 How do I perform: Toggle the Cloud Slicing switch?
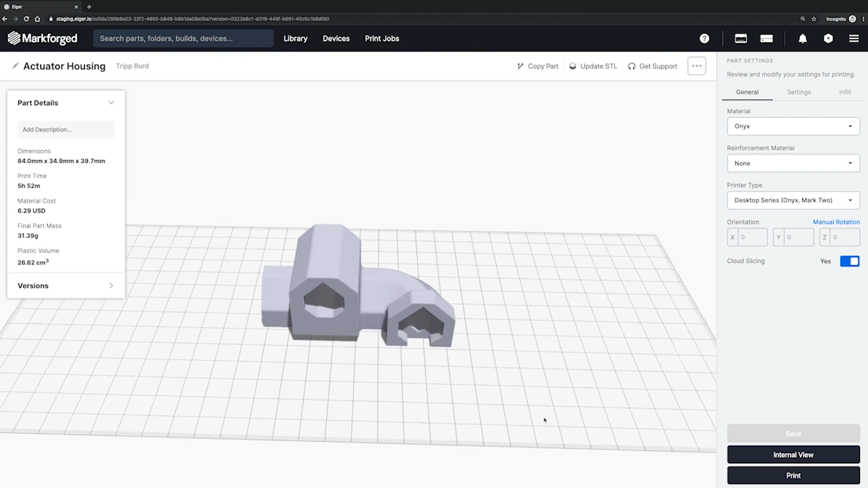[x=849, y=261]
